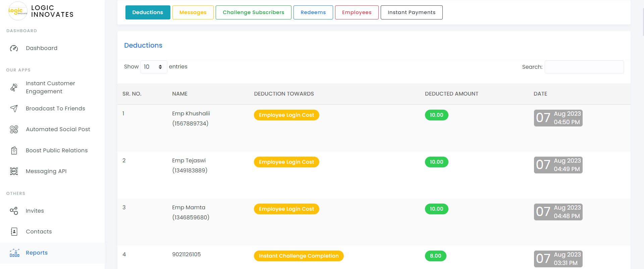Click the page vertical scrollbar

(643, 22)
